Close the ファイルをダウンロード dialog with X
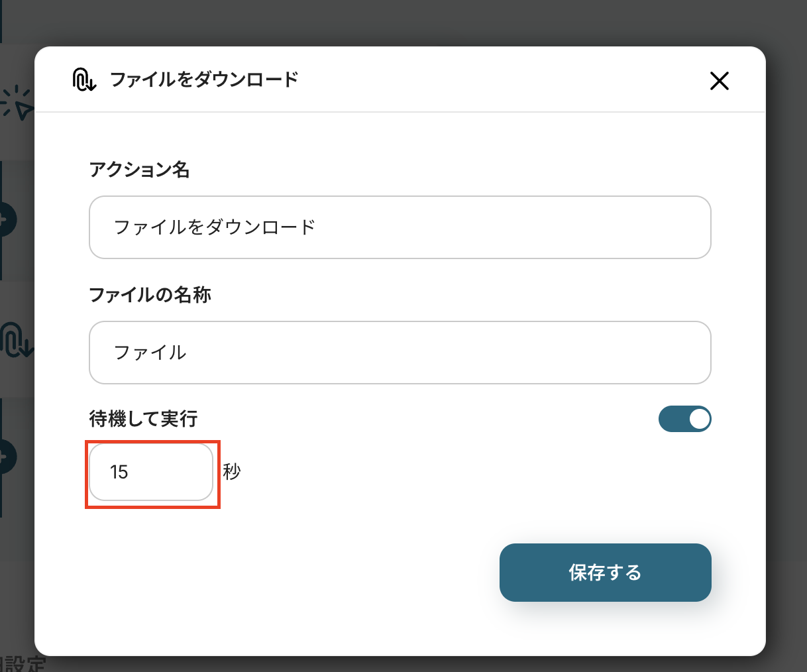 coord(719,81)
